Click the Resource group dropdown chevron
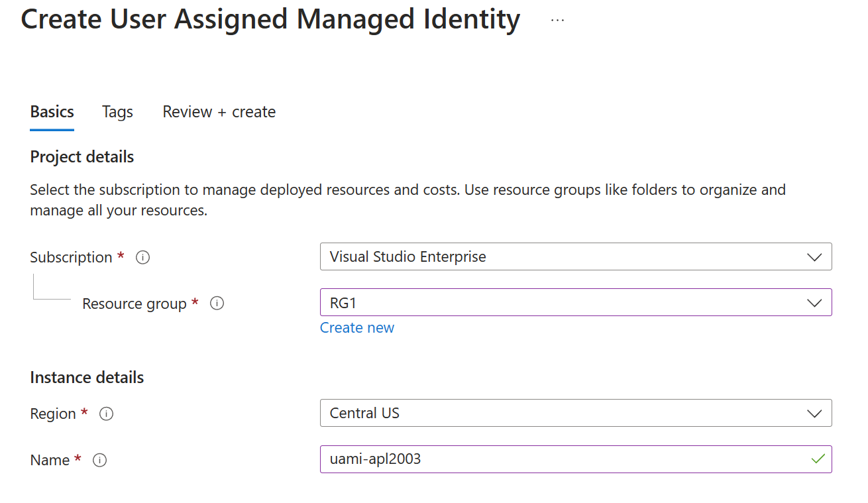This screenshot has width=868, height=503. click(x=815, y=303)
